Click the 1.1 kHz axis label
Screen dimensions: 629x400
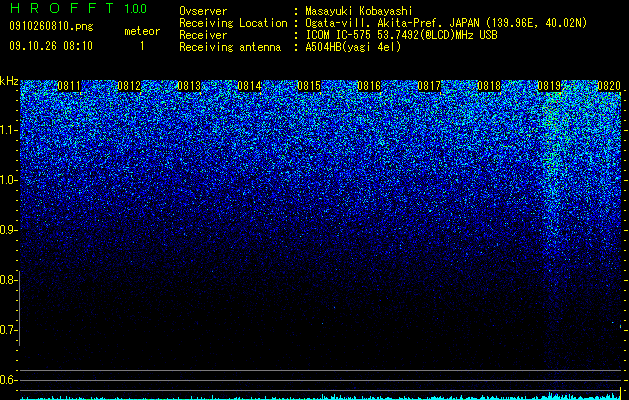click(x=8, y=130)
